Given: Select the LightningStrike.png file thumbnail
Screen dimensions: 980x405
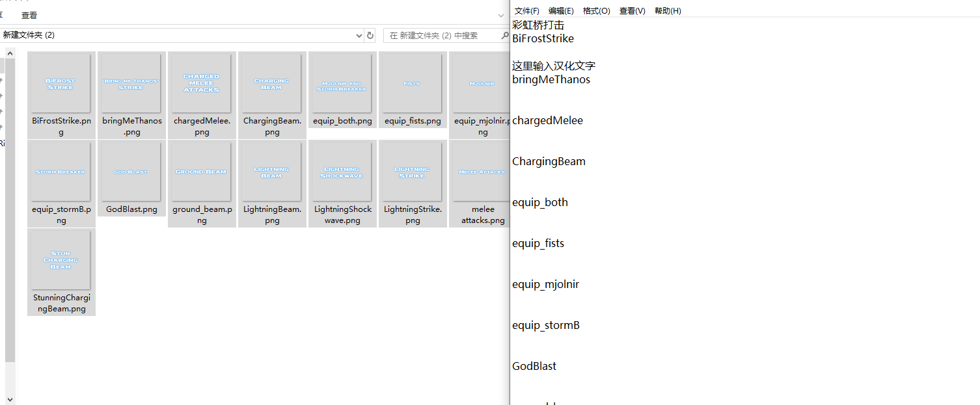Looking at the screenshot, I should tap(412, 172).
